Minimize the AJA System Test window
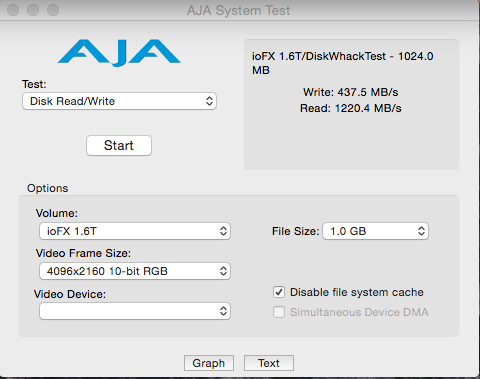The width and height of the screenshot is (480, 379). click(33, 10)
